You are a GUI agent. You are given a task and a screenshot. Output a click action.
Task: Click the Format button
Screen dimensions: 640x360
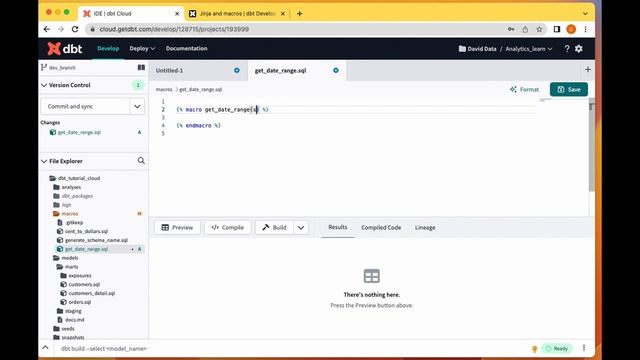pyautogui.click(x=524, y=89)
